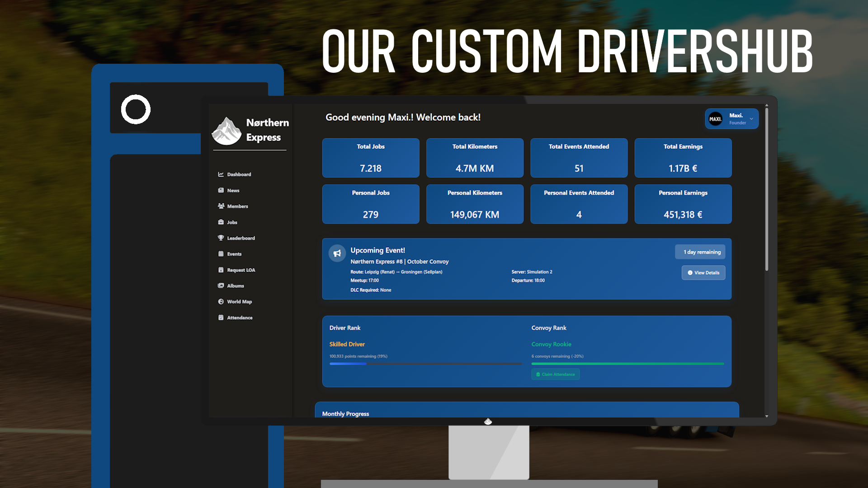Click the Convoy Rank green progress bar
This screenshot has height=488, width=868.
click(628, 364)
